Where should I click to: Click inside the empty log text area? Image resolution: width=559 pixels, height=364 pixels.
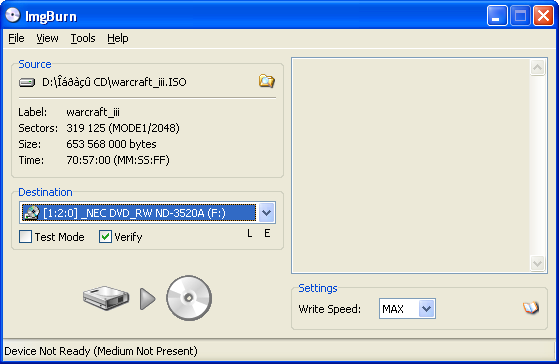(411, 165)
